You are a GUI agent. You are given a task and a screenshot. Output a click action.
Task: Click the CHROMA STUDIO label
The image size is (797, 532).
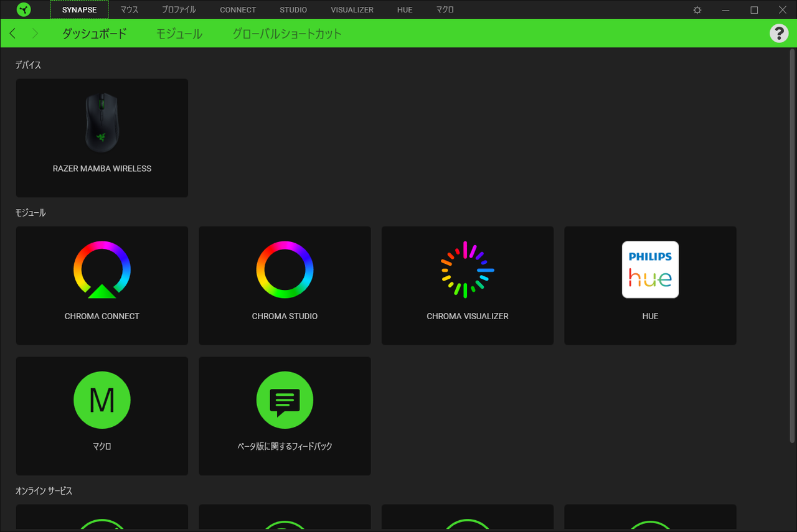coord(285,316)
